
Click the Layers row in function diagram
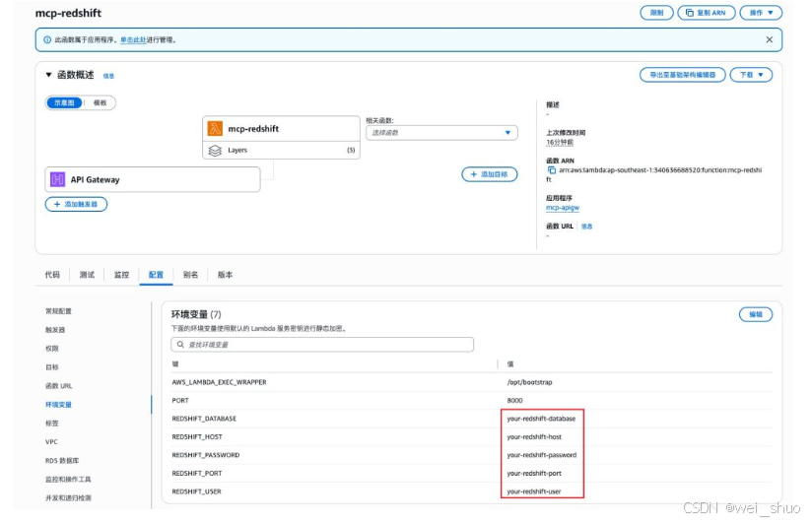coord(281,150)
